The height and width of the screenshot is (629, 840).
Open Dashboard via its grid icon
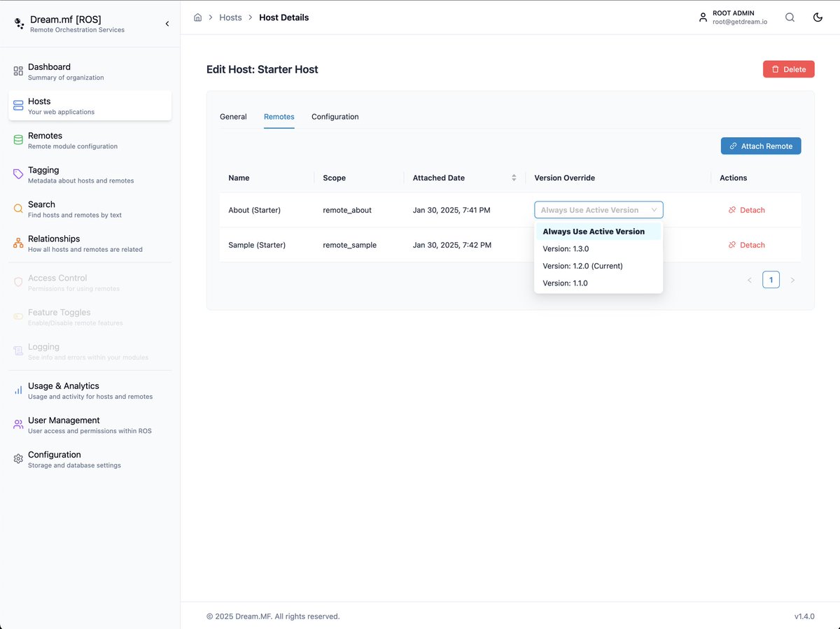click(x=18, y=71)
